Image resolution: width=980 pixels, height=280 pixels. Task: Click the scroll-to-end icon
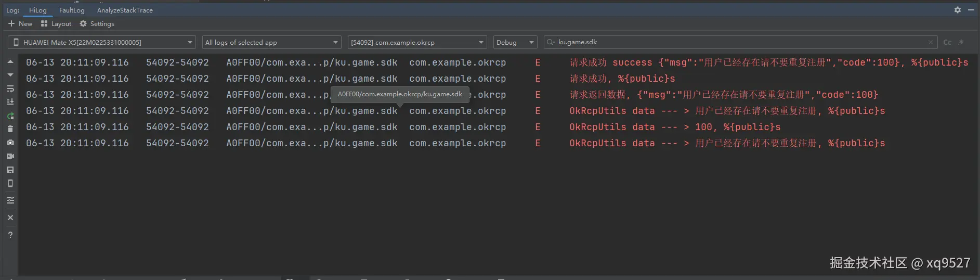[10, 102]
